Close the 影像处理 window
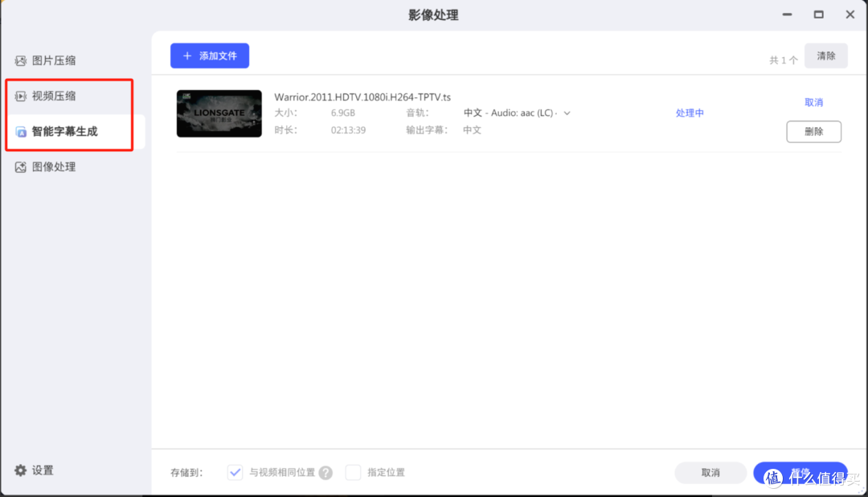Viewport: 868px width, 497px height. tap(850, 15)
